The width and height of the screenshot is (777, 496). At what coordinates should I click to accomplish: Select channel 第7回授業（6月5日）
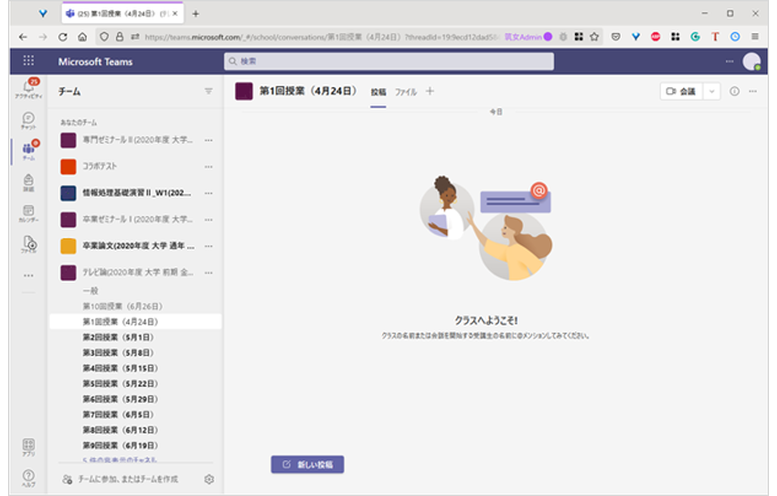(x=118, y=414)
